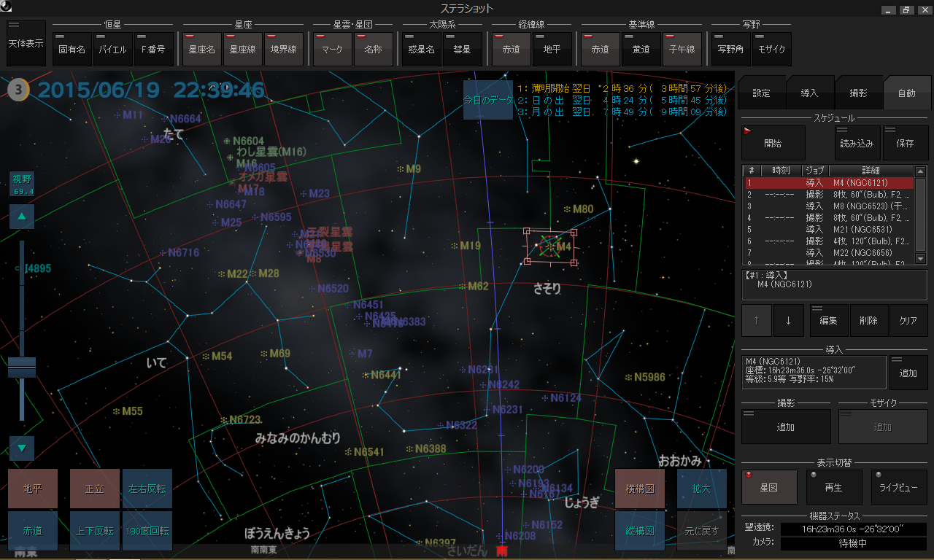Screen dimensions: 934x560
Task: Rotate the chart with 180度回転
Action: 147,531
